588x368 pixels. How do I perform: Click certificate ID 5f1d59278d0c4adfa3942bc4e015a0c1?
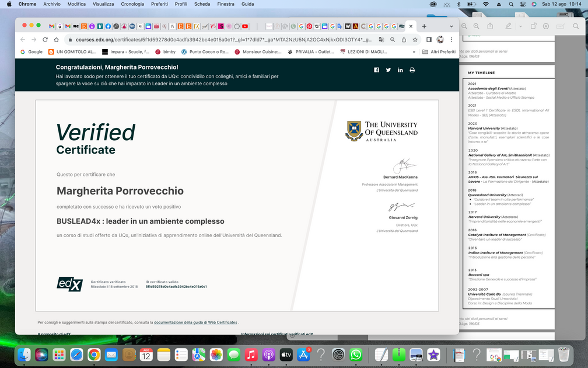(x=176, y=286)
